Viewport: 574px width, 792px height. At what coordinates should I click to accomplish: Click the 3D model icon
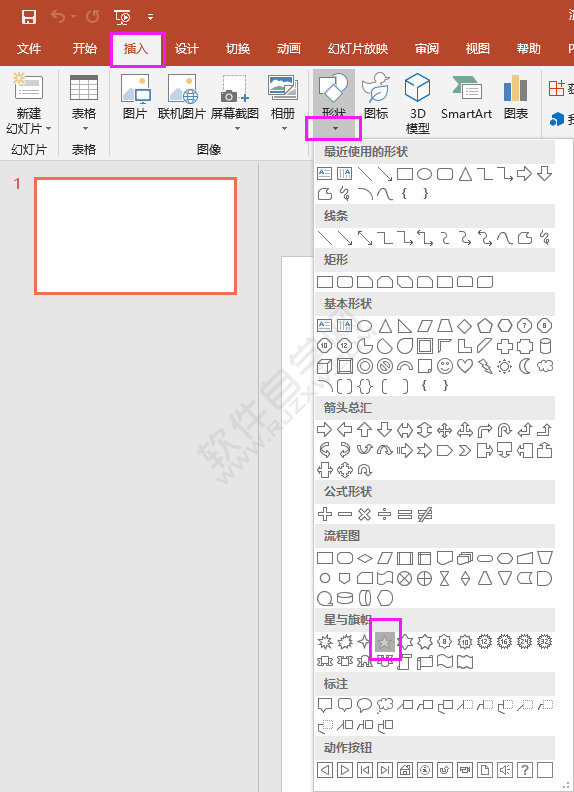point(417,103)
